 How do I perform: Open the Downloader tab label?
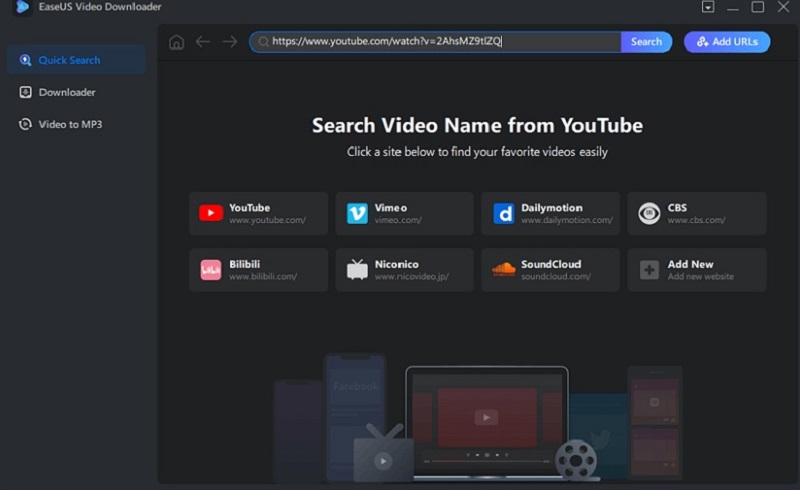(x=67, y=92)
